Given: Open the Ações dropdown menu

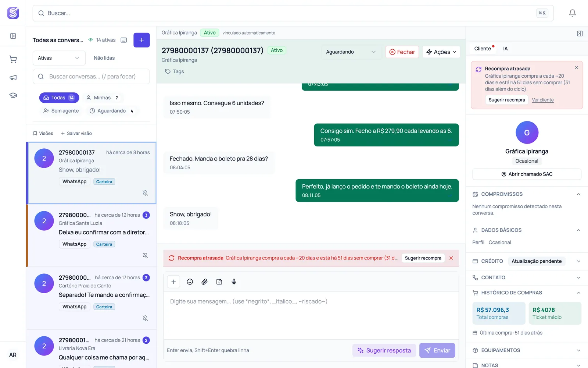Looking at the screenshot, I should (x=441, y=52).
